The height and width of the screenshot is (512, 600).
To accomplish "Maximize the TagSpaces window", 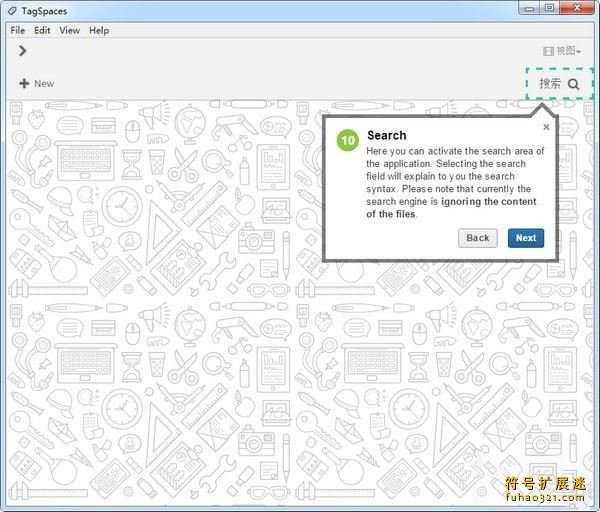I will pyautogui.click(x=549, y=8).
